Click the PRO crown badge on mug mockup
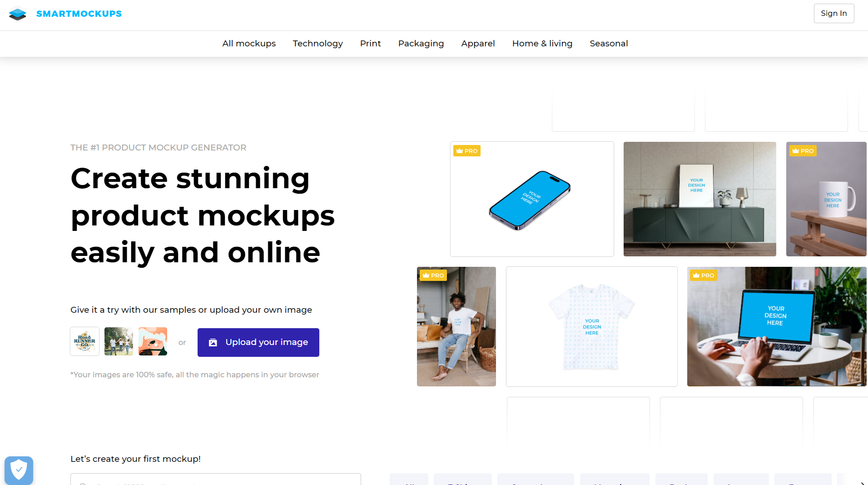The width and height of the screenshot is (868, 485). 803,151
